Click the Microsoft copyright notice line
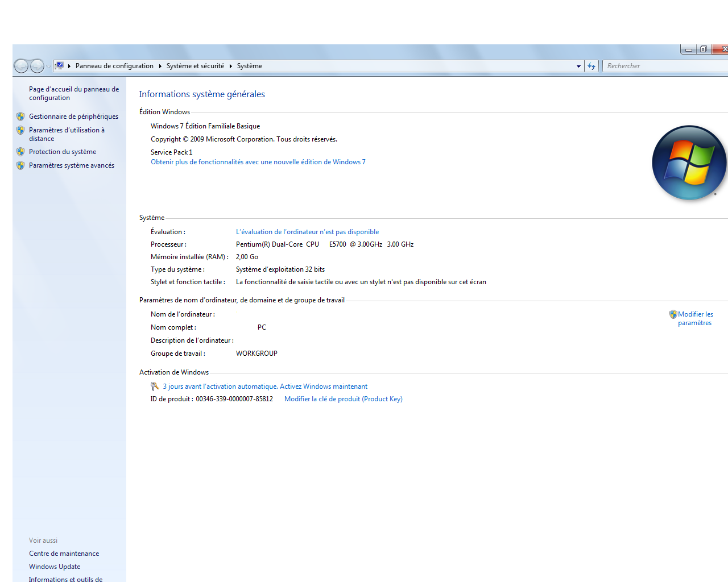The width and height of the screenshot is (728, 582). 244,139
